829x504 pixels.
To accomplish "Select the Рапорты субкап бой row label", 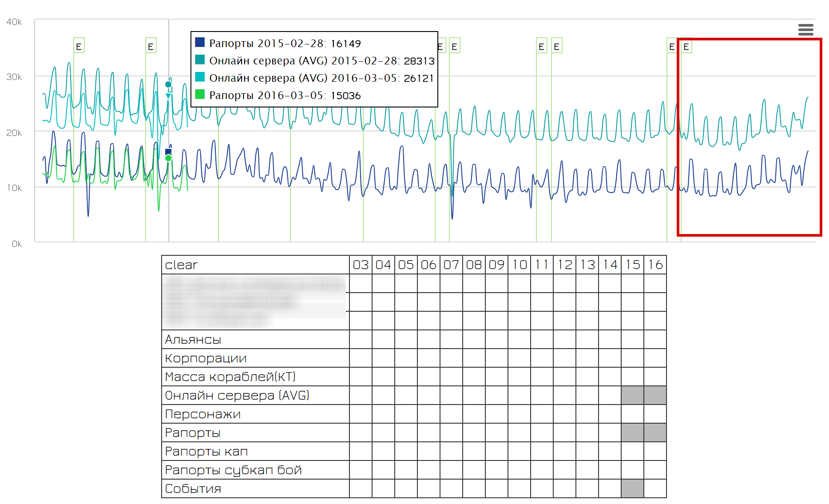I will click(255, 470).
